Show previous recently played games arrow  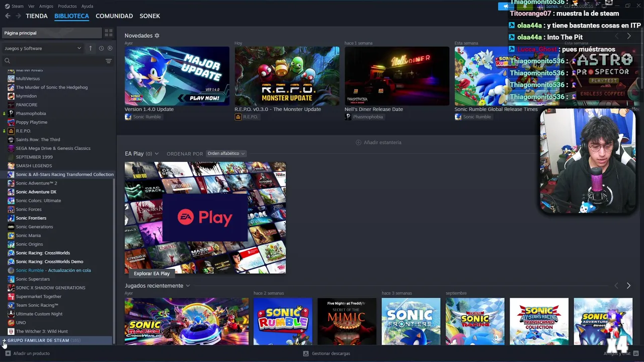[616, 286]
